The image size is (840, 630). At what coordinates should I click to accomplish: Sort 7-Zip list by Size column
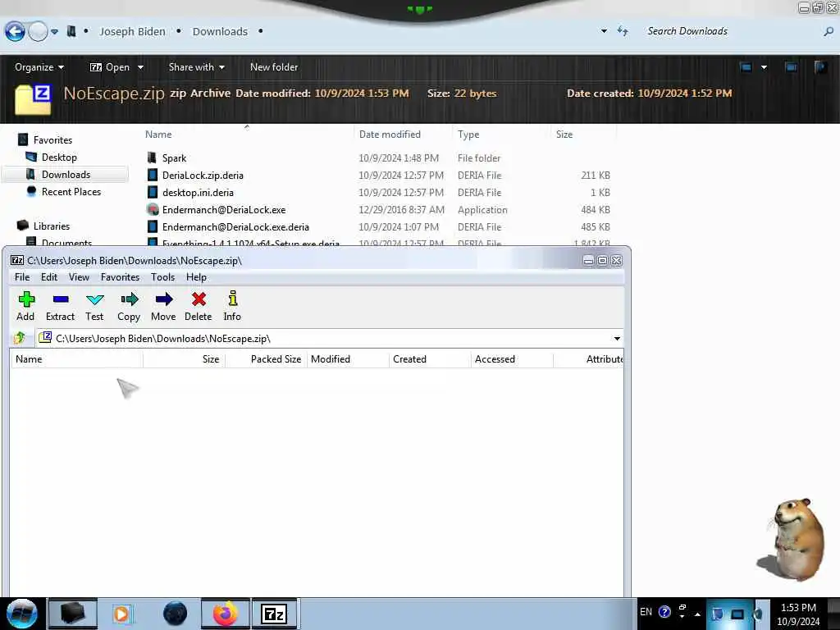(x=184, y=359)
